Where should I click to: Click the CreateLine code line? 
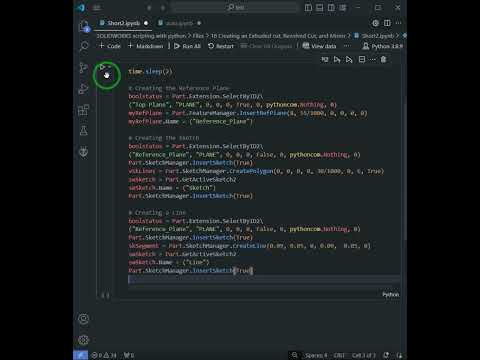[249, 246]
